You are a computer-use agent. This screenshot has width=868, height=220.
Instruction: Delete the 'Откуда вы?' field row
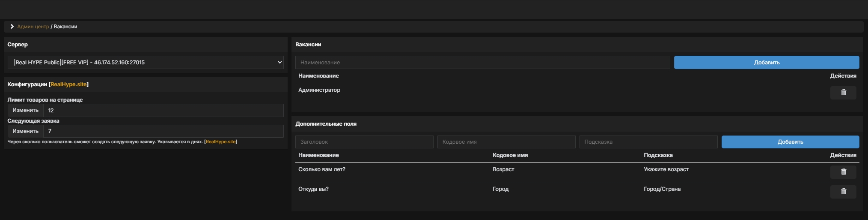coord(843,192)
